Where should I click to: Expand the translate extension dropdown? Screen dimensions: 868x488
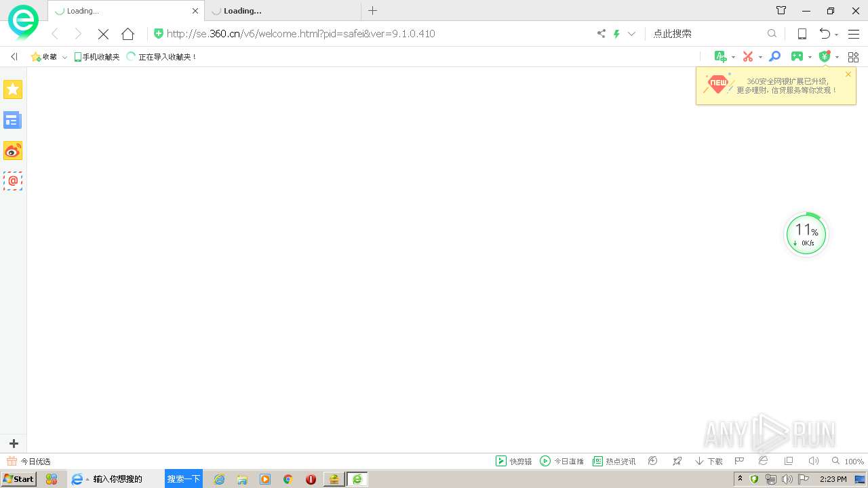(x=734, y=58)
